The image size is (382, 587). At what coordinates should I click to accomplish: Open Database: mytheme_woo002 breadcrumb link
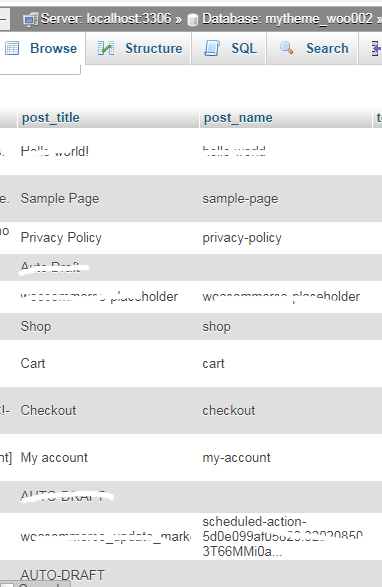click(287, 19)
